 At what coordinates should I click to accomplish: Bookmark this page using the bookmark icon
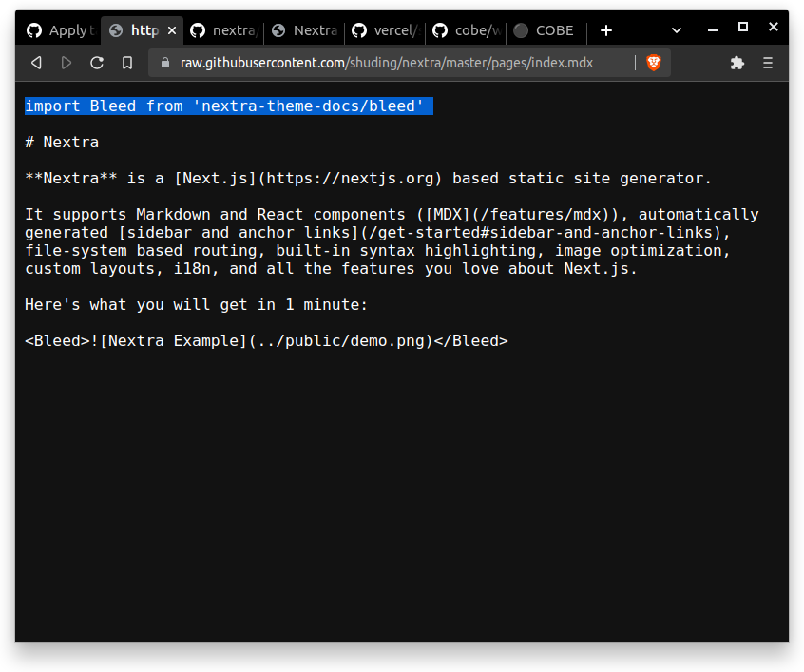127,63
